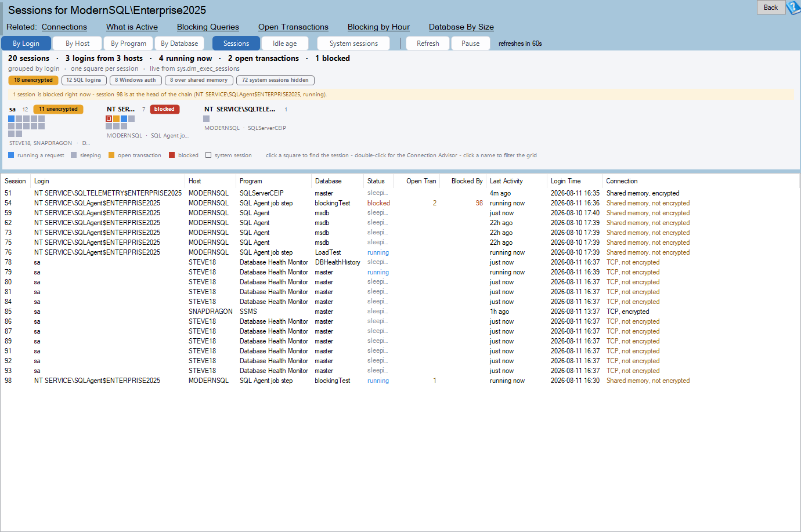This screenshot has height=532, width=801.
Task: Filter grid by the NT SER... group name
Action: [121, 109]
